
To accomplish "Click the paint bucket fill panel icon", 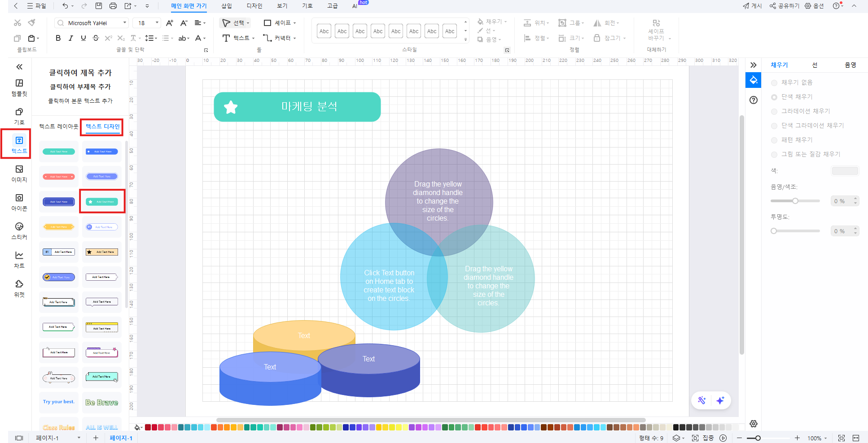I will coord(754,80).
